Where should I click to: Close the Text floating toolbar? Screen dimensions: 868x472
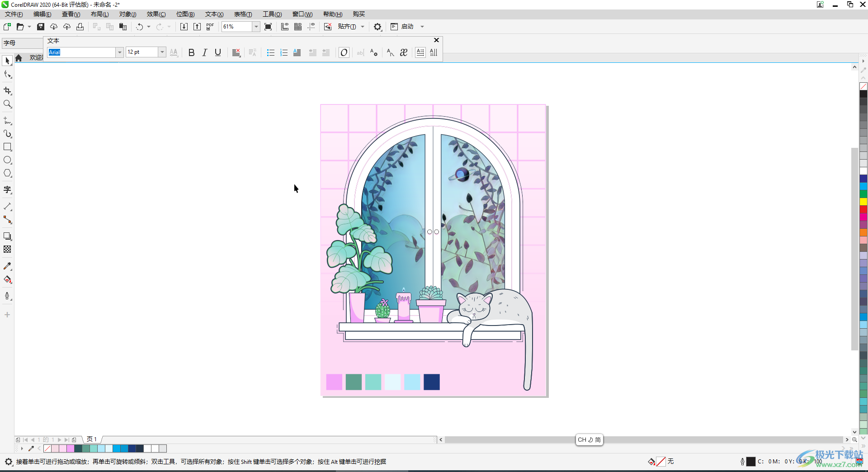(x=436, y=40)
